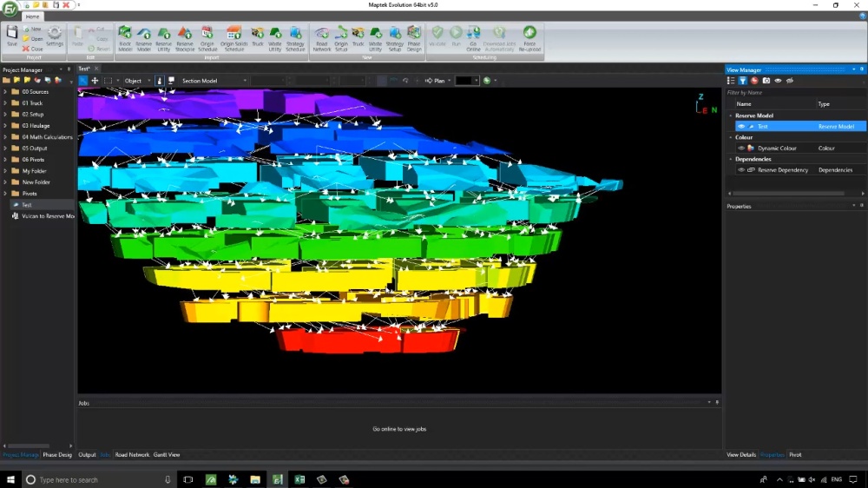Image resolution: width=868 pixels, height=488 pixels.
Task: Select the pan/move cross tool in viewport toolbar
Action: point(95,81)
